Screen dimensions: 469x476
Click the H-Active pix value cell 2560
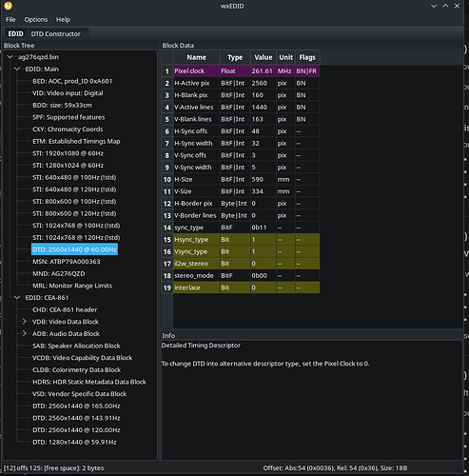[264, 83]
